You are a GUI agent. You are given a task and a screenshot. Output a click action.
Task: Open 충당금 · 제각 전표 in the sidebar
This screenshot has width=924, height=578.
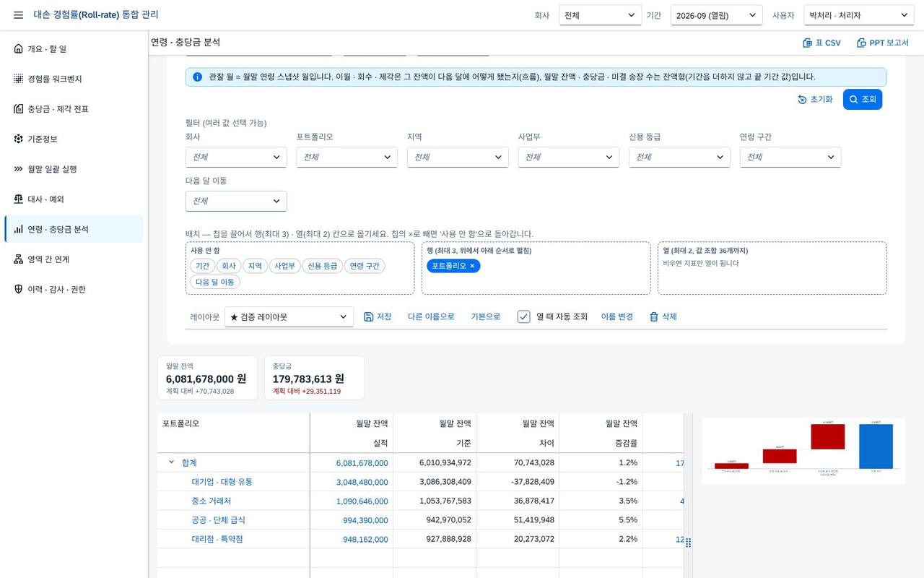pyautogui.click(x=74, y=109)
